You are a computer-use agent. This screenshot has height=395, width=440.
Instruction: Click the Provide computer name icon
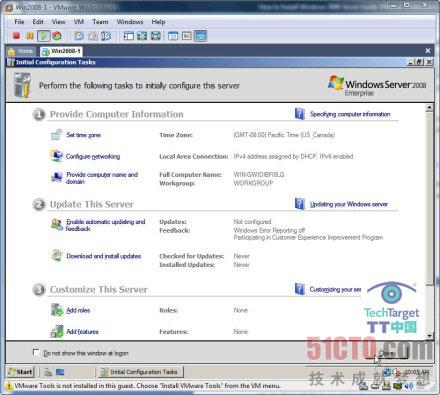click(x=57, y=177)
